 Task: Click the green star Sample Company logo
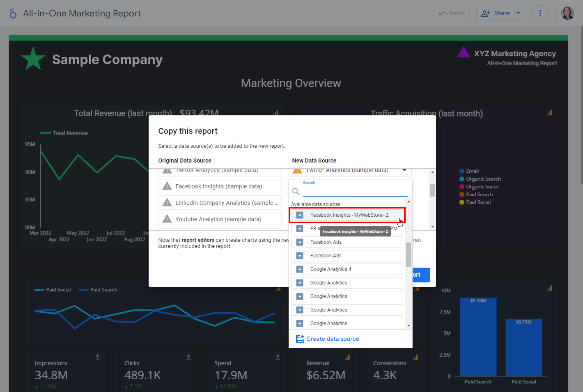pos(33,59)
